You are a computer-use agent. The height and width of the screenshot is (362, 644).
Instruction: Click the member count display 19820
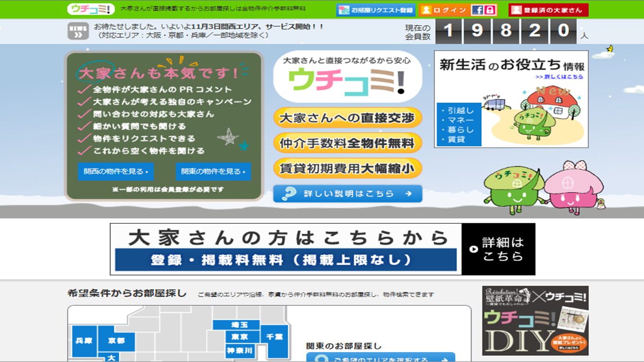(x=505, y=31)
